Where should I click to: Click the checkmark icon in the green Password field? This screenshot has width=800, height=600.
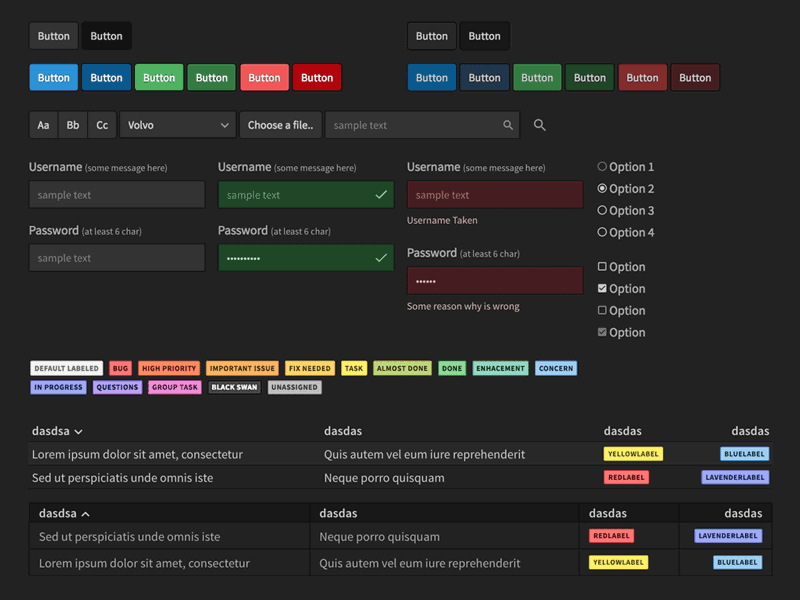(x=381, y=258)
